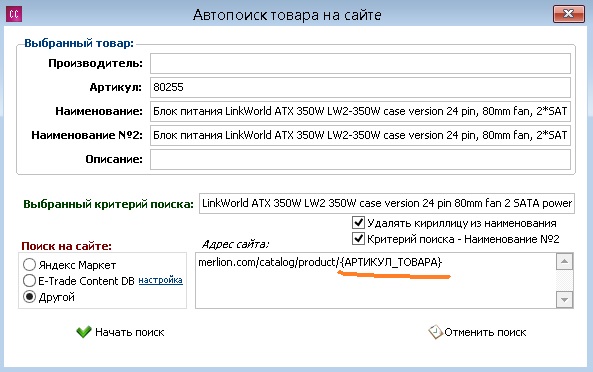This screenshot has height=372, width=593.
Task: Click the Выбранный критерий поиска field
Action: click(x=387, y=203)
